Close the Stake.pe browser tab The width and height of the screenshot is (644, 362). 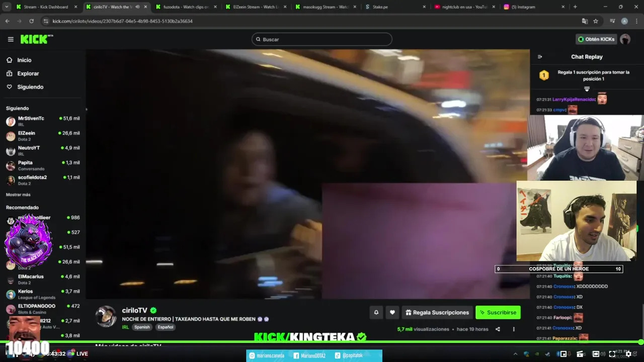pyautogui.click(x=424, y=7)
